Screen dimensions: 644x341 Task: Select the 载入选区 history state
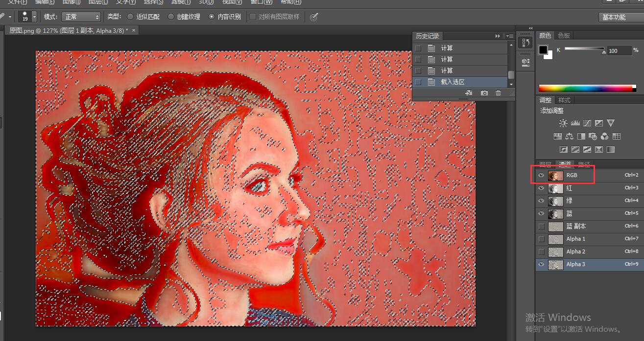453,82
